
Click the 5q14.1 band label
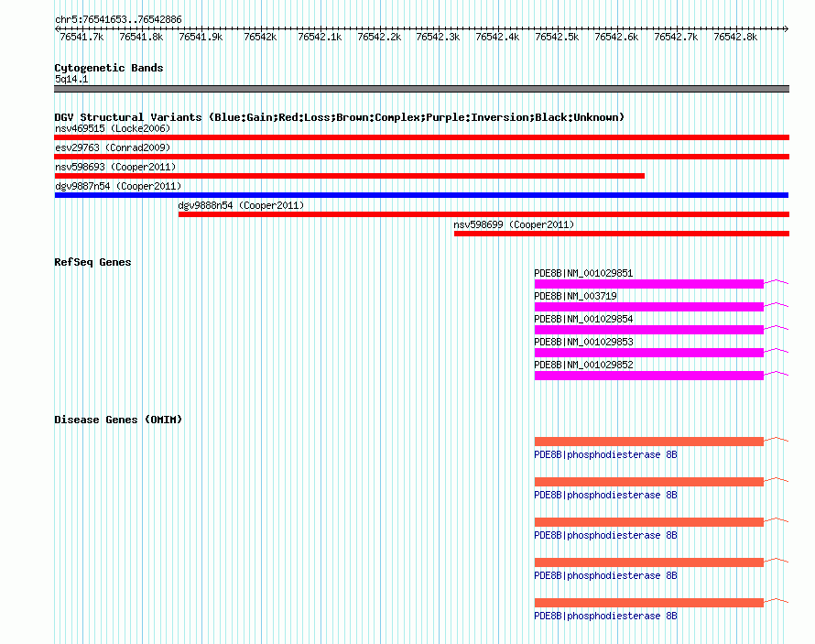(x=71, y=79)
